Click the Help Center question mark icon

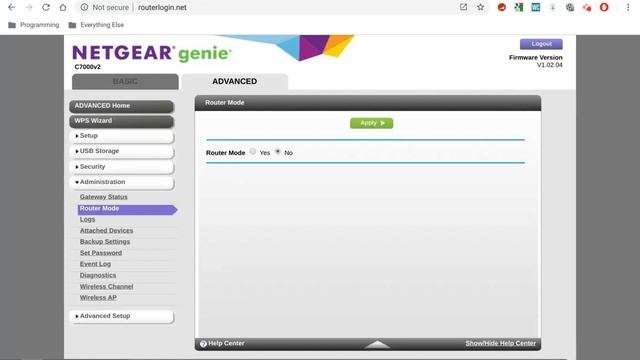(203, 344)
